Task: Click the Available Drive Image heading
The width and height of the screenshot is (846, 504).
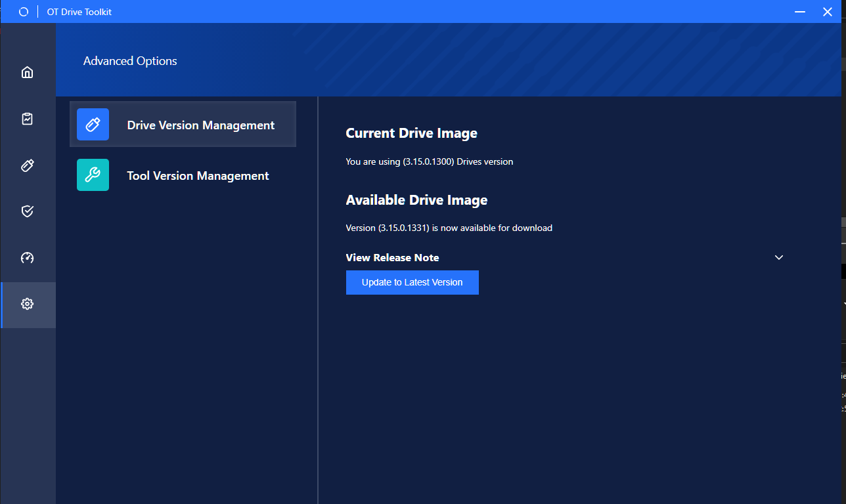Action: (x=416, y=200)
